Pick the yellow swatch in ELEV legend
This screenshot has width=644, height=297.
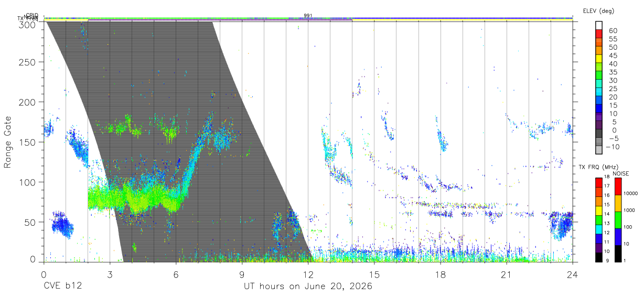pyautogui.click(x=599, y=59)
